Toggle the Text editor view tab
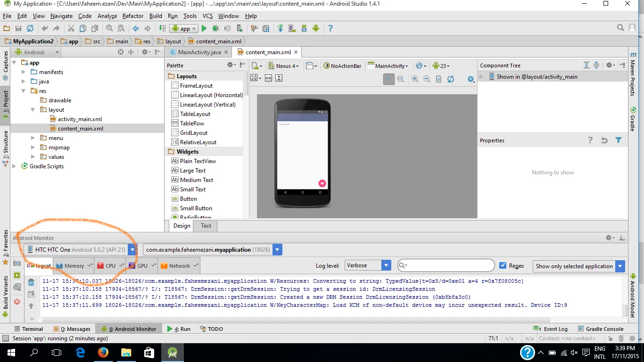644x362 pixels. 206,226
